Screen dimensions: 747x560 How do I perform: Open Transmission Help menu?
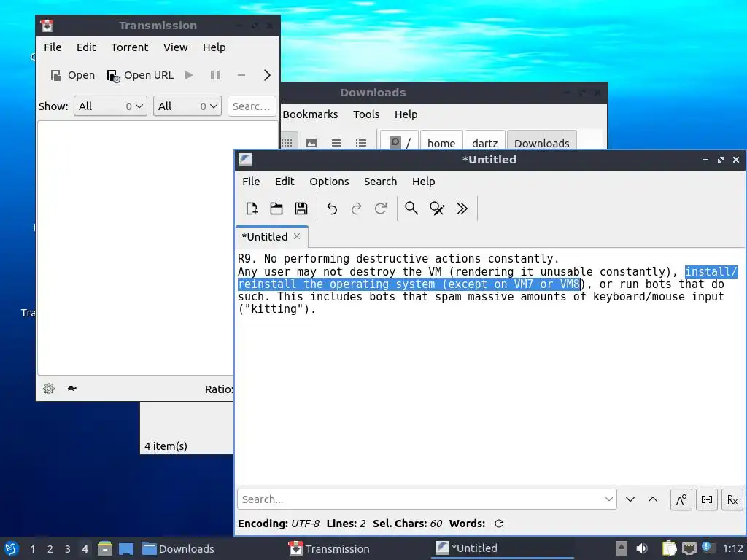[x=214, y=47]
